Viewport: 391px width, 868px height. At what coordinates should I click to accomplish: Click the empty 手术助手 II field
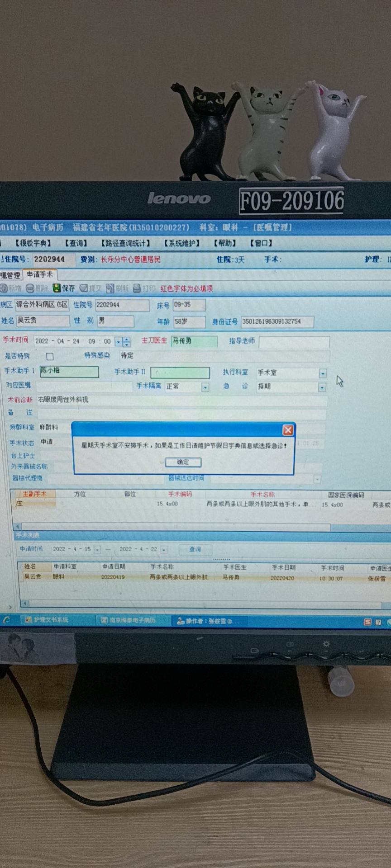pos(180,373)
